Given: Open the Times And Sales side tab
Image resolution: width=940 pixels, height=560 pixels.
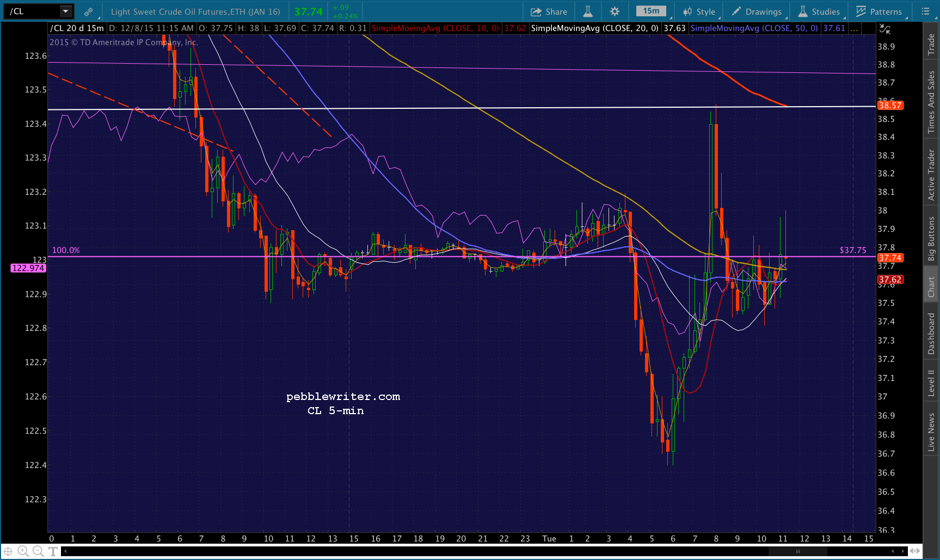Looking at the screenshot, I should pos(931,102).
